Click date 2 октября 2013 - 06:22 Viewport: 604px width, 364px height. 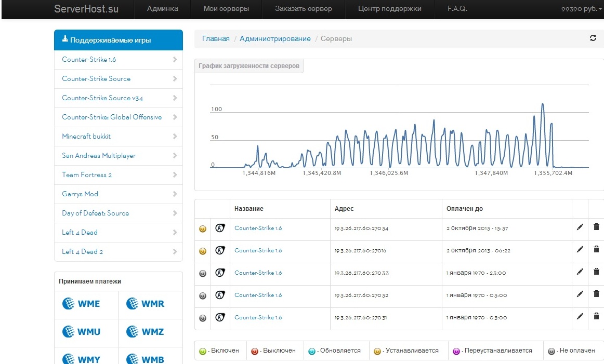tap(478, 250)
